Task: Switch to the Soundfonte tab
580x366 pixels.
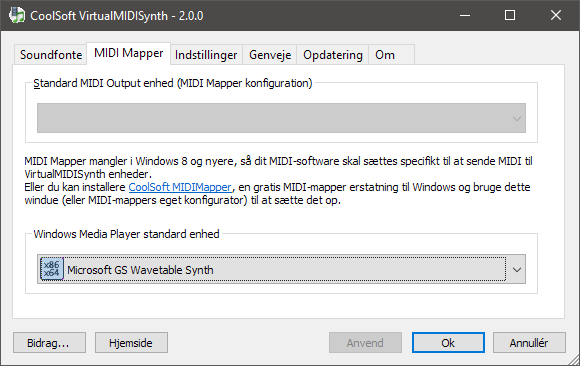Action: 51,55
